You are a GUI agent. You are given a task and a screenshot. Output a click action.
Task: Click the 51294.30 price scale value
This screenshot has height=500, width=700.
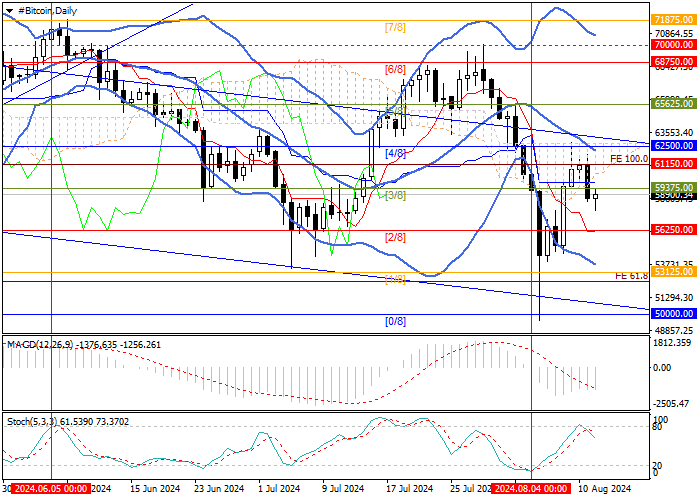pyautogui.click(x=674, y=298)
